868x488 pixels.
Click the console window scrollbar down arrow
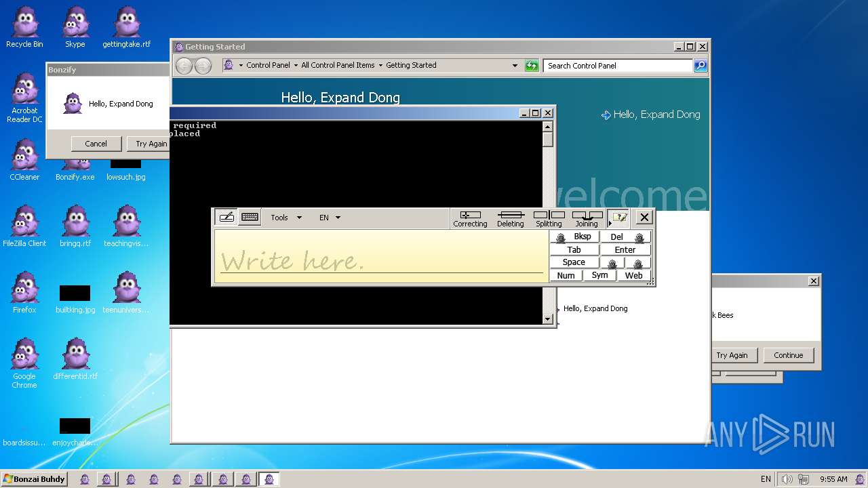coord(548,319)
